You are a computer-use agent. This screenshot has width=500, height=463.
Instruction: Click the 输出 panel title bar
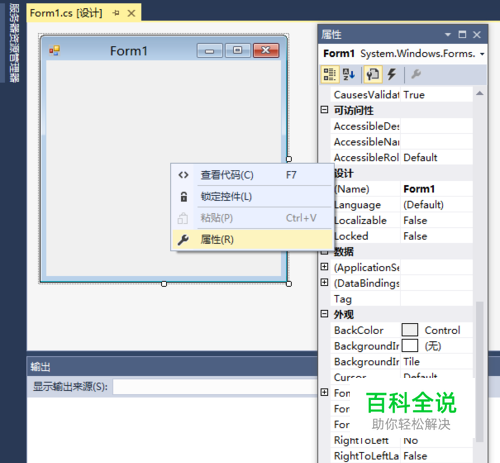[x=172, y=367]
